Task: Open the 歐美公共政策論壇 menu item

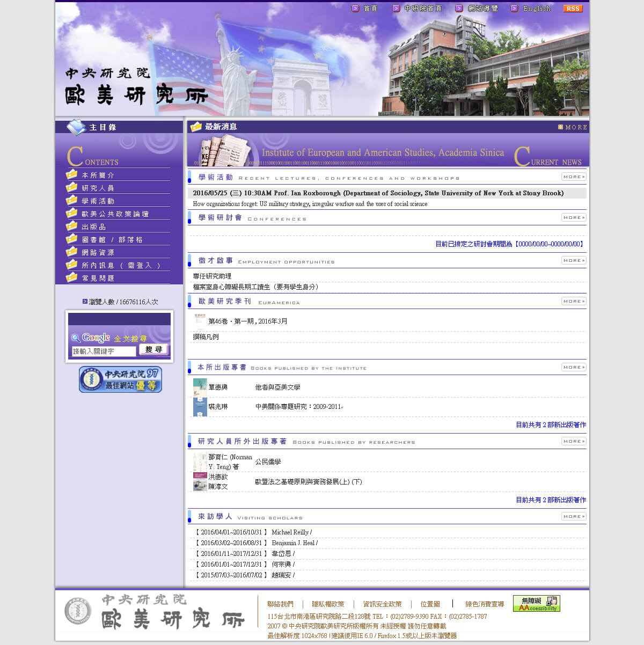Action: click(x=115, y=214)
